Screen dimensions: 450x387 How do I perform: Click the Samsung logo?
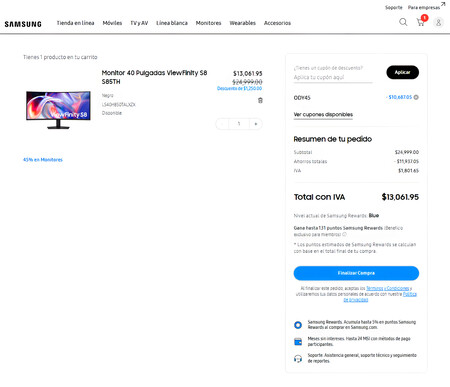coord(23,24)
